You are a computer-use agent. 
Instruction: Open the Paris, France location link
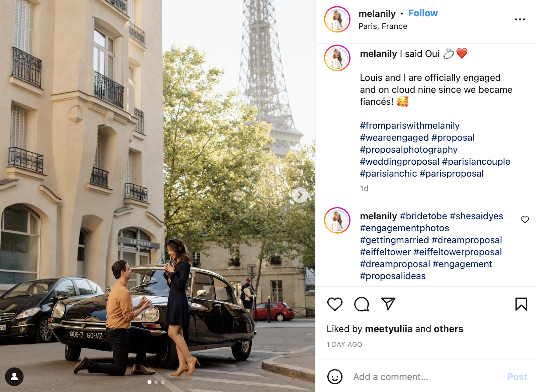click(x=383, y=26)
